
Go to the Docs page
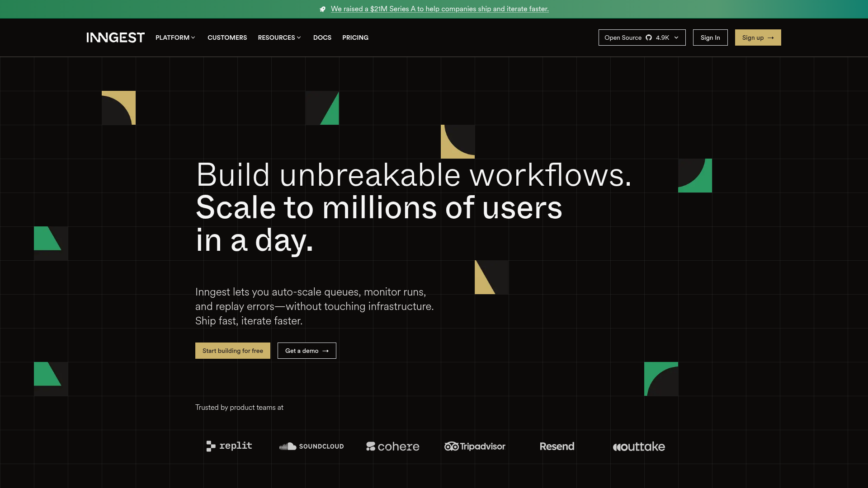tap(322, 38)
